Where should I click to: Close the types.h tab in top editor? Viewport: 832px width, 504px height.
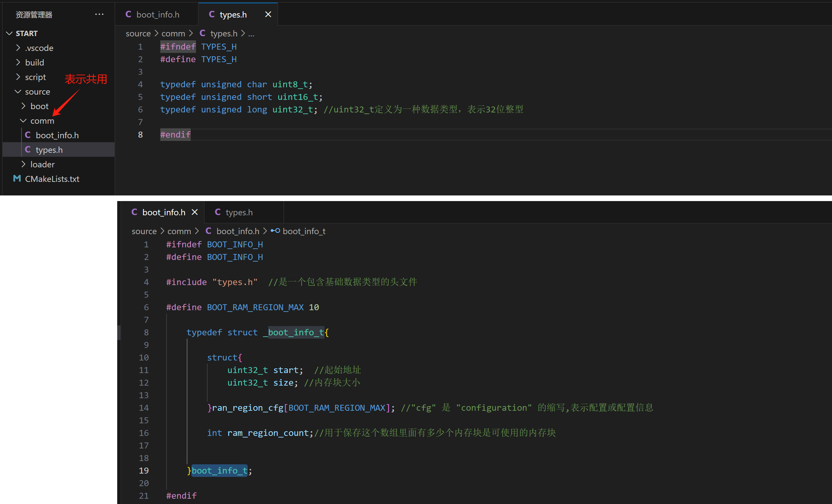coord(268,14)
